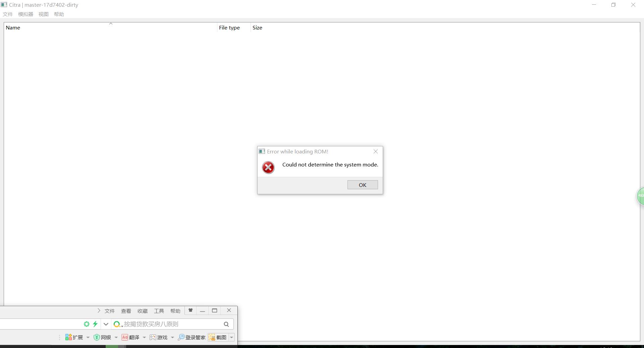This screenshot has height=348, width=644.
Task: Expand the 翻译 dropdown arrow
Action: 144,337
